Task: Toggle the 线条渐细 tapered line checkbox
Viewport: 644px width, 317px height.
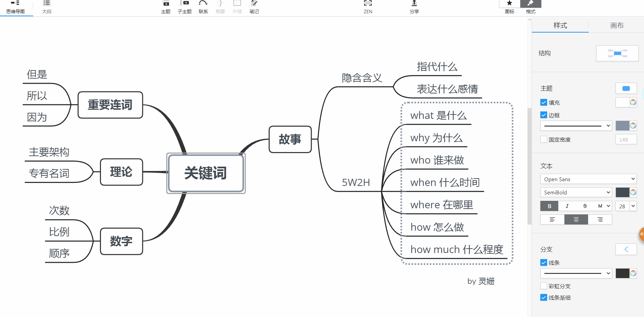Action: [x=544, y=297]
